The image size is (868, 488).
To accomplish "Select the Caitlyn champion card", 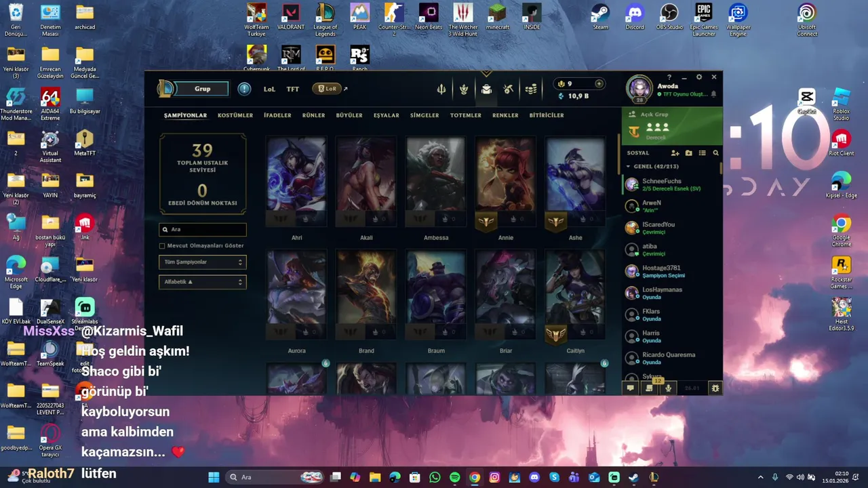I will point(576,296).
